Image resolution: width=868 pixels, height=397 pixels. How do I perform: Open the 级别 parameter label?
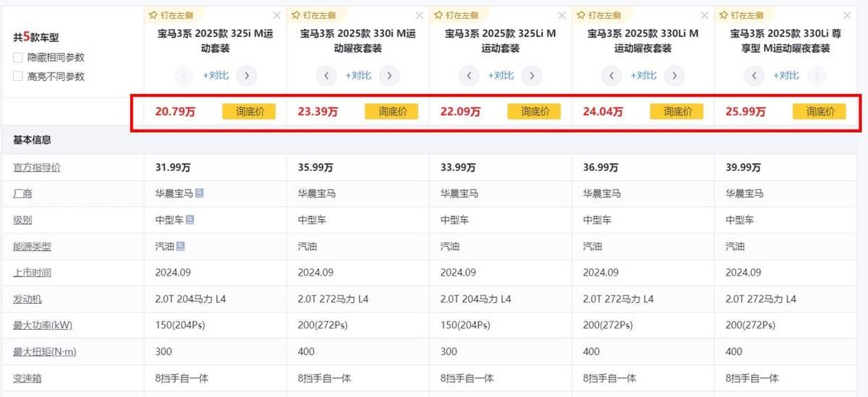22,220
